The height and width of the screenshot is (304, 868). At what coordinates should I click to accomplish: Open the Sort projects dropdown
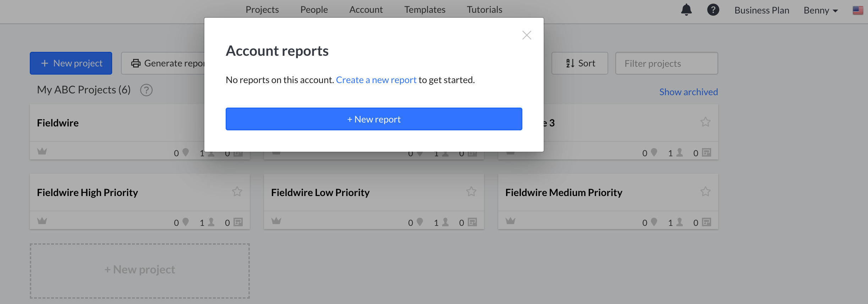pyautogui.click(x=579, y=63)
